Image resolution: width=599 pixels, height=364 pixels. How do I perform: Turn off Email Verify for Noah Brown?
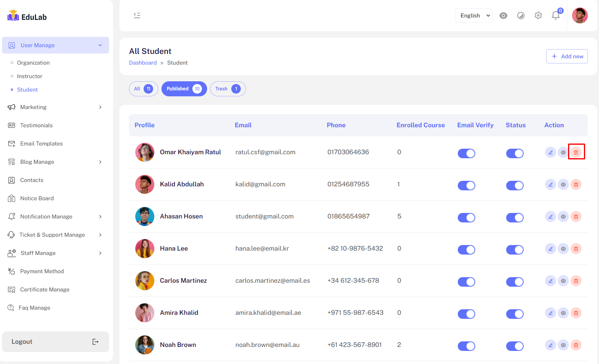click(x=466, y=346)
